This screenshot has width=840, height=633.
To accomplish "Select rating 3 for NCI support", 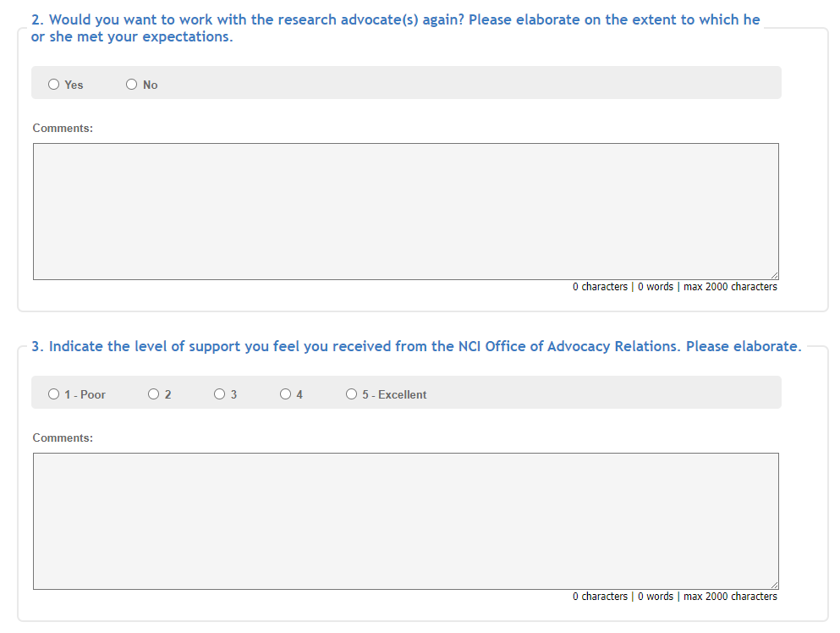I will point(219,394).
